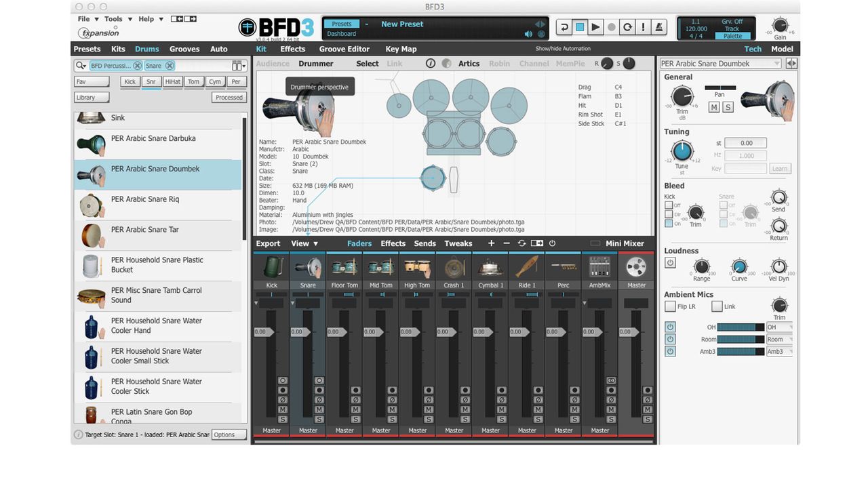Click the circular arrow refresh transport icon
The width and height of the screenshot is (868, 488).
627,27
